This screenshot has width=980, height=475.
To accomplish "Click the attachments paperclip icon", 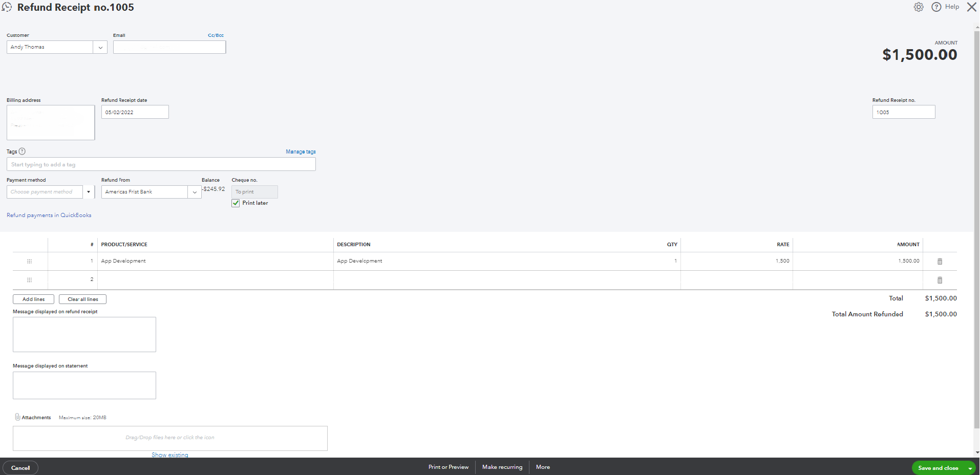I will 17,417.
